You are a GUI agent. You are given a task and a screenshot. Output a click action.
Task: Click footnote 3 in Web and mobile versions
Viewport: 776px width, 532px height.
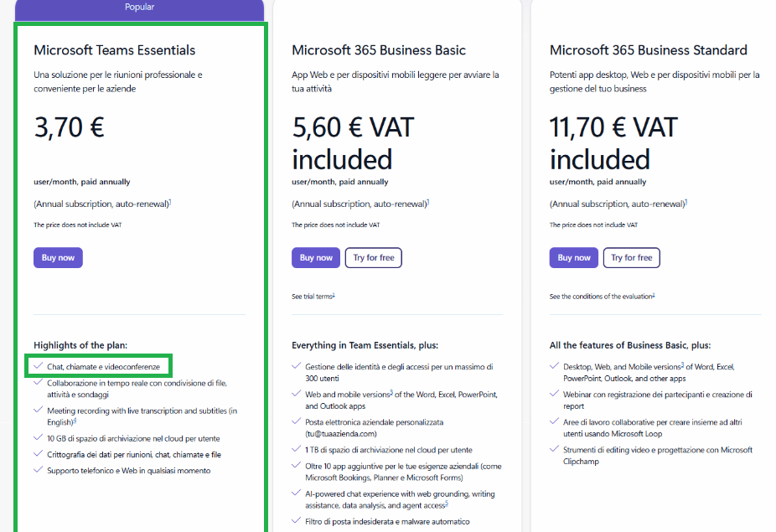tap(391, 392)
